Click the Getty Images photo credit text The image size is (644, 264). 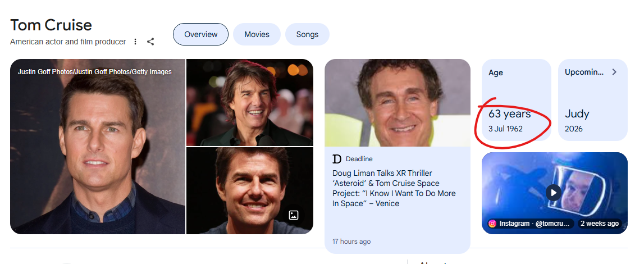pyautogui.click(x=95, y=72)
